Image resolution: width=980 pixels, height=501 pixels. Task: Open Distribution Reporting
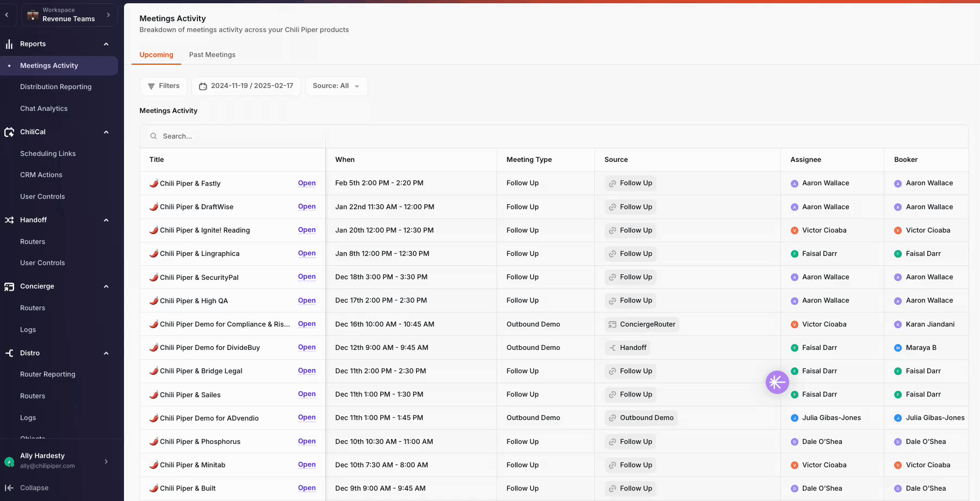coord(55,87)
